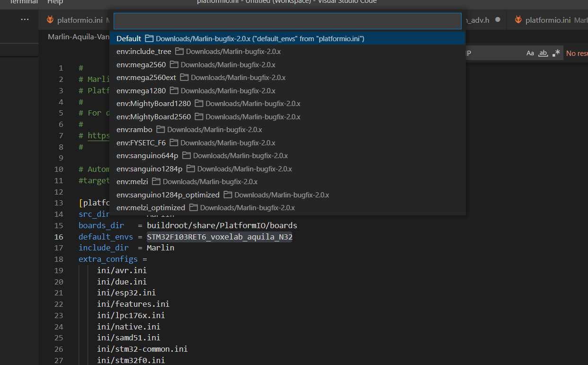This screenshot has width=588, height=365.
Task: Click line number 16 in gutter
Action: [x=59, y=237]
